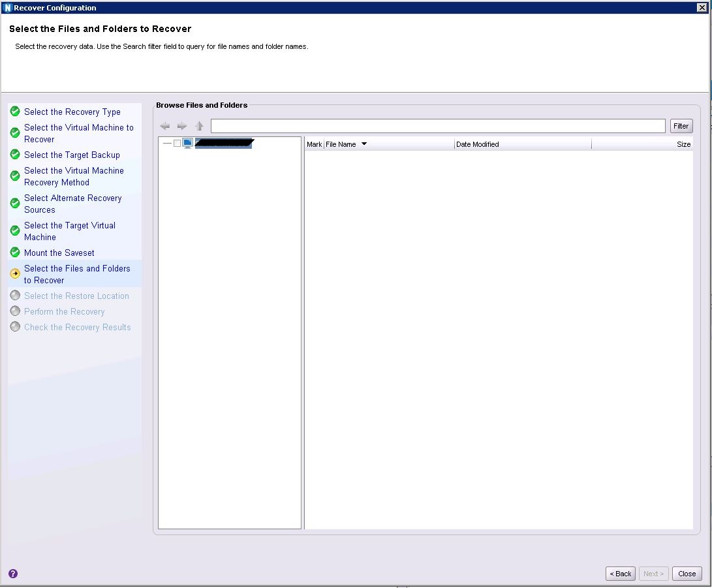Click Check the Recovery Results step
The width and height of the screenshot is (712, 588).
pos(77,327)
